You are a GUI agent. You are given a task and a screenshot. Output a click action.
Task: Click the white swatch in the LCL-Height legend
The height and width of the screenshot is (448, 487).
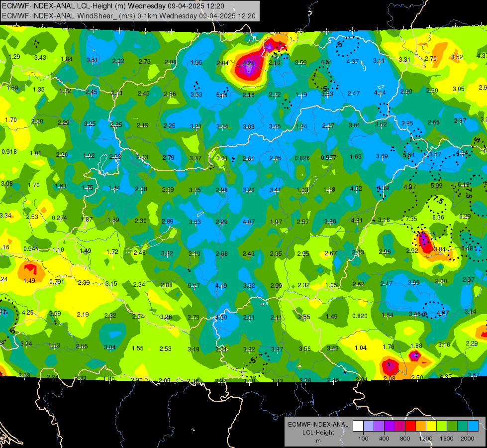click(x=358, y=426)
